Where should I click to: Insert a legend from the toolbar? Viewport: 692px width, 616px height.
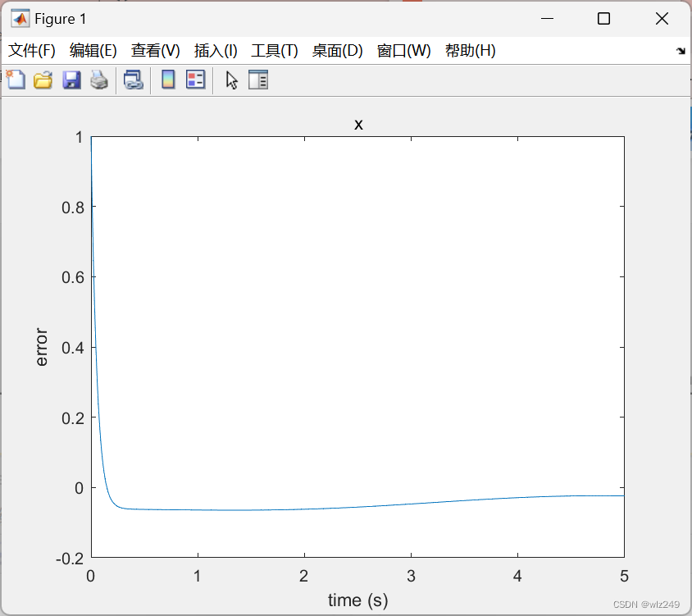point(195,80)
